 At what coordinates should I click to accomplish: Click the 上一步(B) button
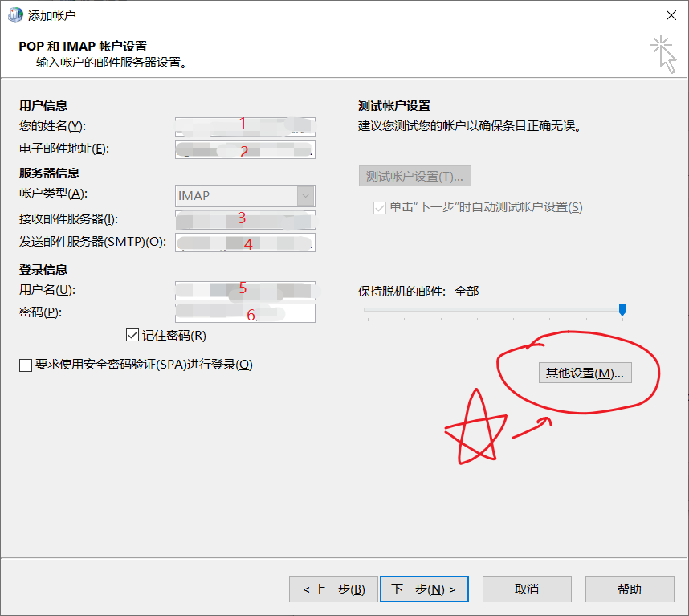pos(333,589)
